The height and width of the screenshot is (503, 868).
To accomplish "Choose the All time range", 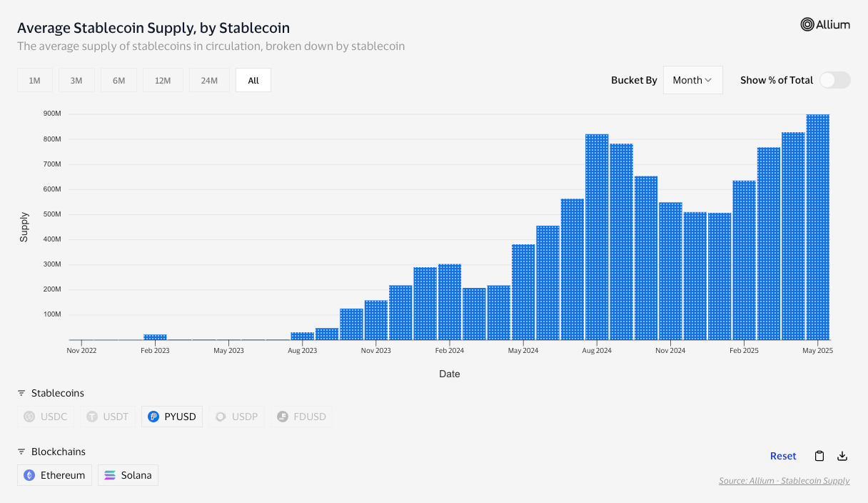I will (x=253, y=81).
